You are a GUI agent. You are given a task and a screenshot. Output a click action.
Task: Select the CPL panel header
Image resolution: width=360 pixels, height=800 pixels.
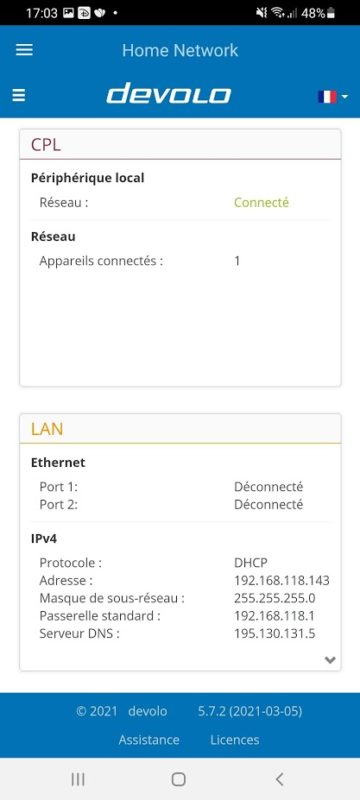point(180,144)
